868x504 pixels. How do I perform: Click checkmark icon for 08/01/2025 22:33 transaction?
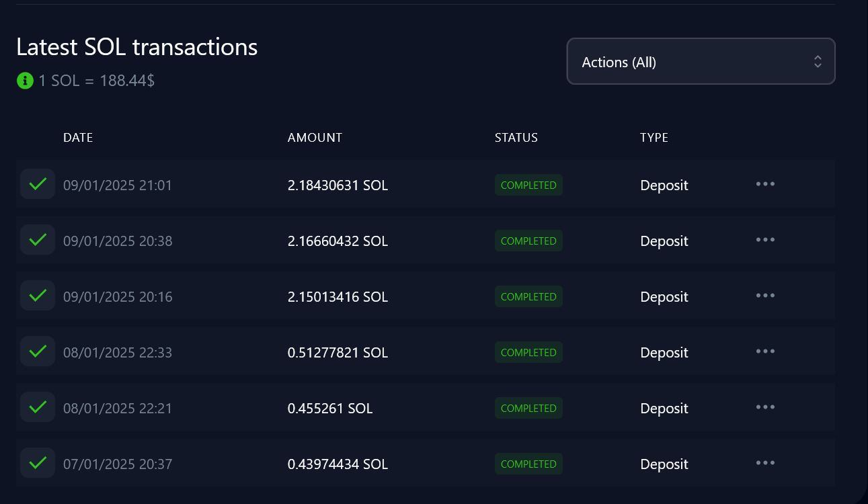[x=38, y=351]
